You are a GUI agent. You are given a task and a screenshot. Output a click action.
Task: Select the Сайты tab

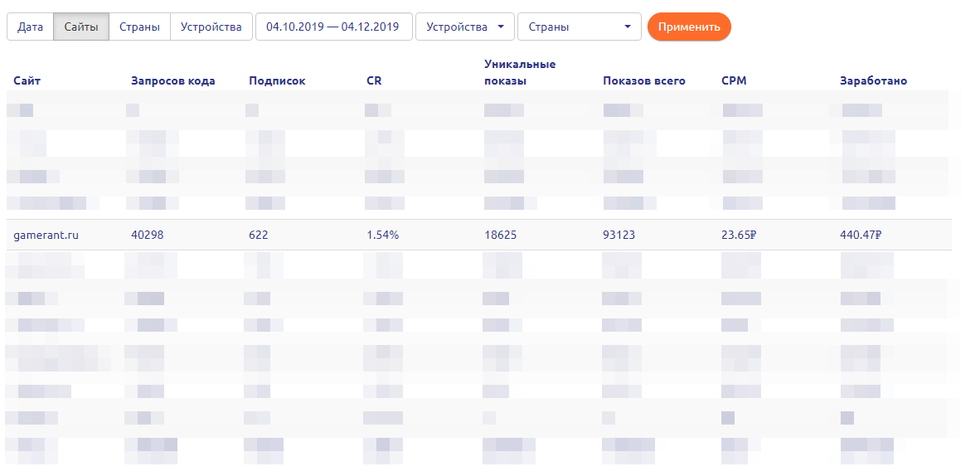click(81, 27)
